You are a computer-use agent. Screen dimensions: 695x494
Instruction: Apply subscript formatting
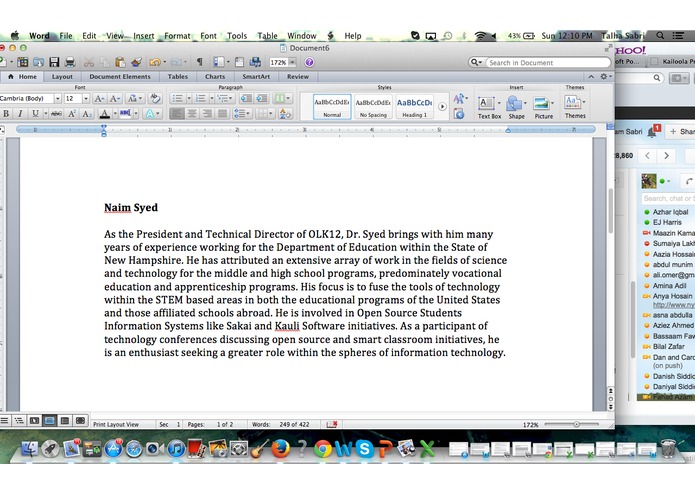point(87,114)
